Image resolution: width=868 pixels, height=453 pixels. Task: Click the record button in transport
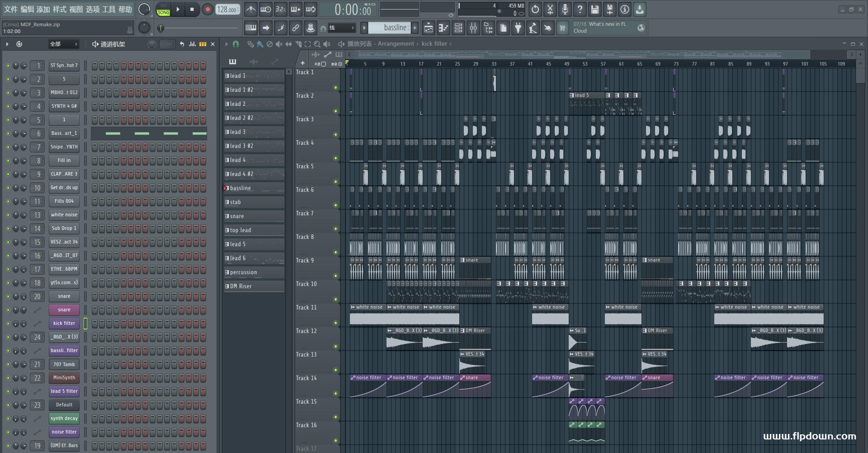click(208, 10)
